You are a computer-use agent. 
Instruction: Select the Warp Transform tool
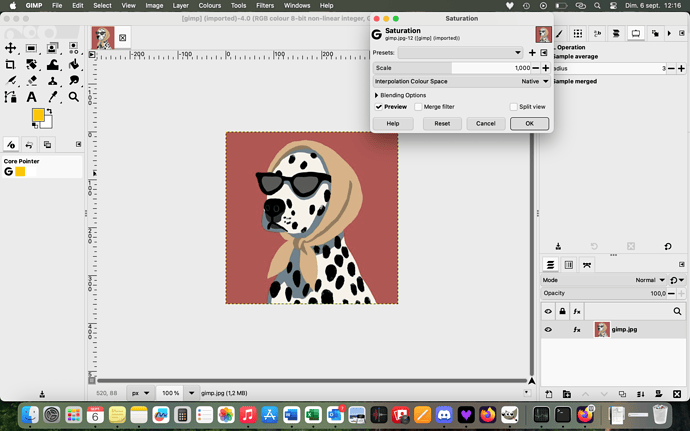tap(52, 65)
